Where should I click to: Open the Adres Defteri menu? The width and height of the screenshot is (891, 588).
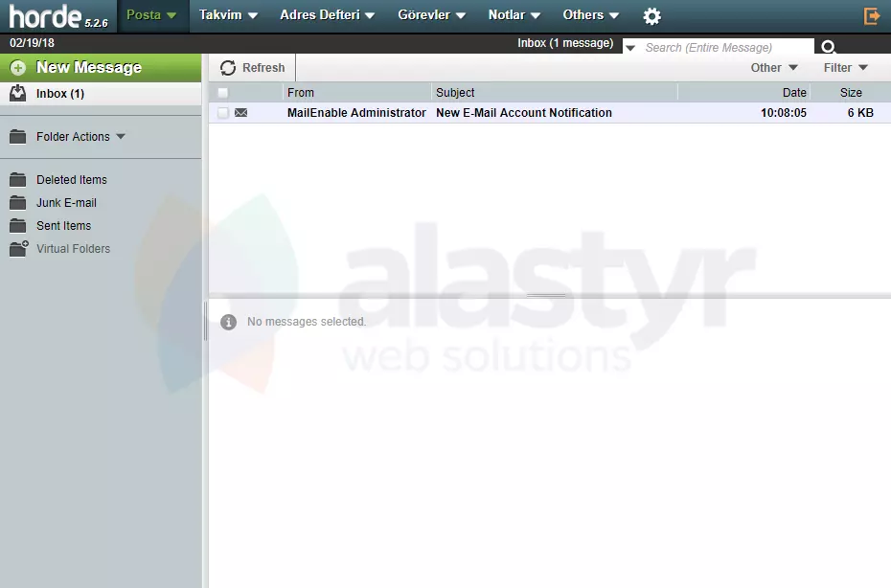click(327, 15)
